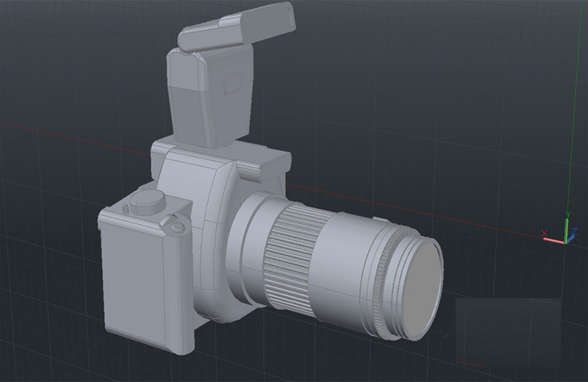Click the round mode dial on camera top

click(x=148, y=200)
